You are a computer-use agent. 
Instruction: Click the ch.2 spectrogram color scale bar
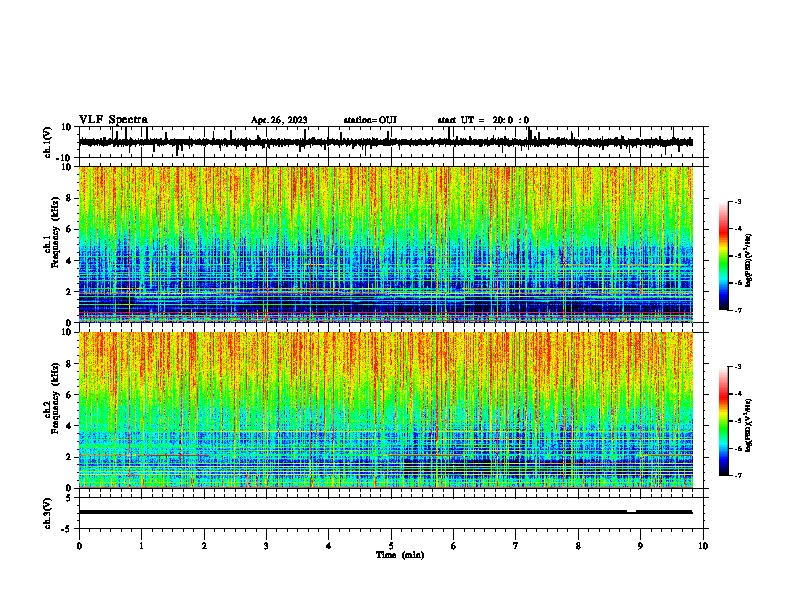click(x=724, y=421)
